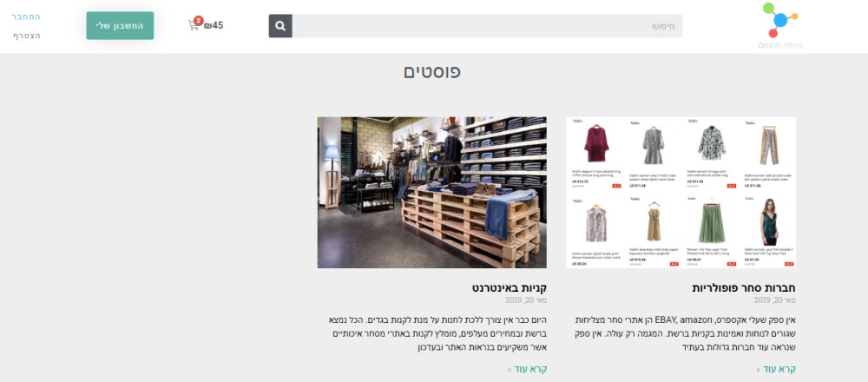This screenshot has width=868, height=382.
Task: Click the green pleated skirt in grid
Action: point(711,222)
